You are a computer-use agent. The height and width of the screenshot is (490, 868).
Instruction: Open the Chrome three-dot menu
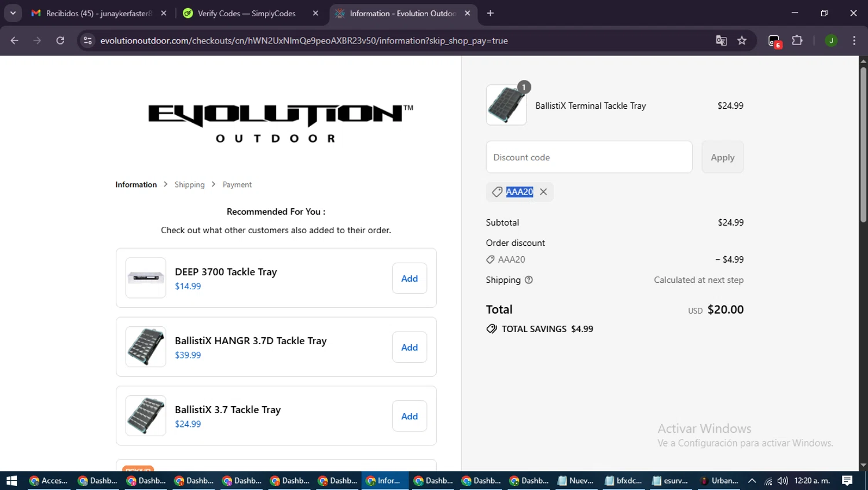point(854,40)
